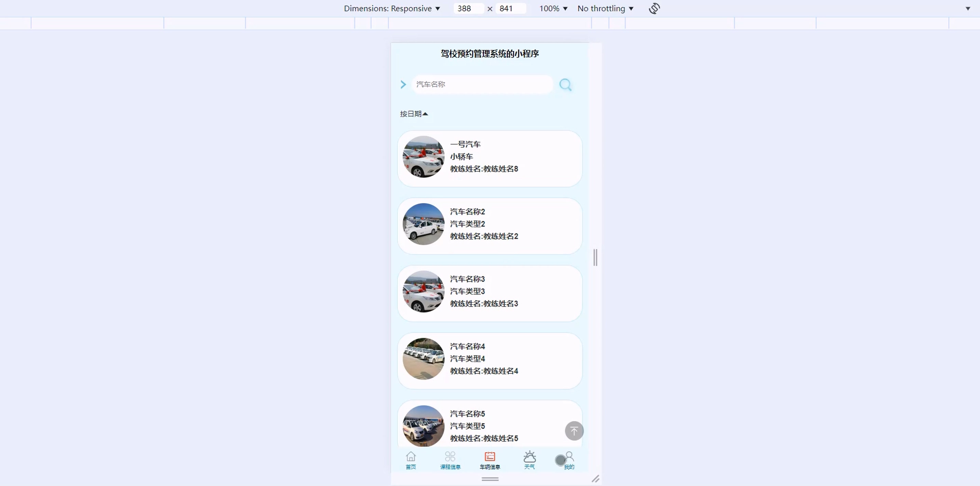The width and height of the screenshot is (980, 486).
Task: Click the blue chevron beside search box
Action: [403, 84]
